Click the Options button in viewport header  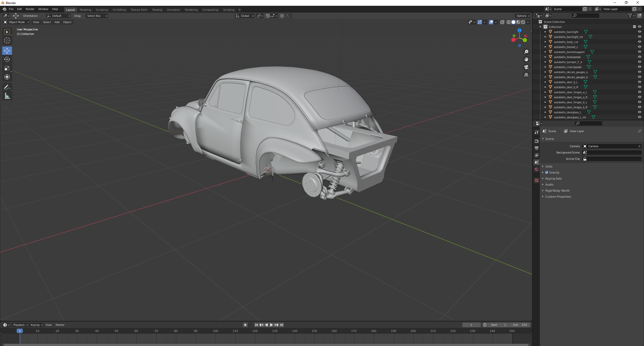(x=523, y=16)
